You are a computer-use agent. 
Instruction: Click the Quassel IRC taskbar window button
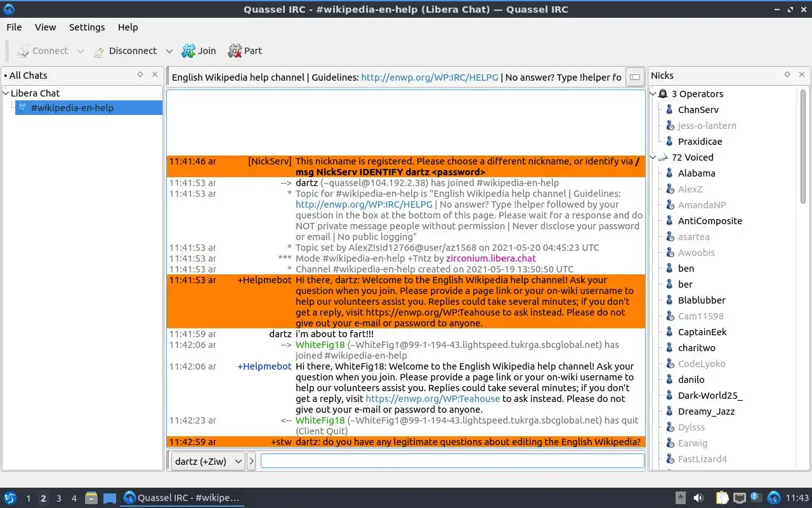pyautogui.click(x=182, y=498)
